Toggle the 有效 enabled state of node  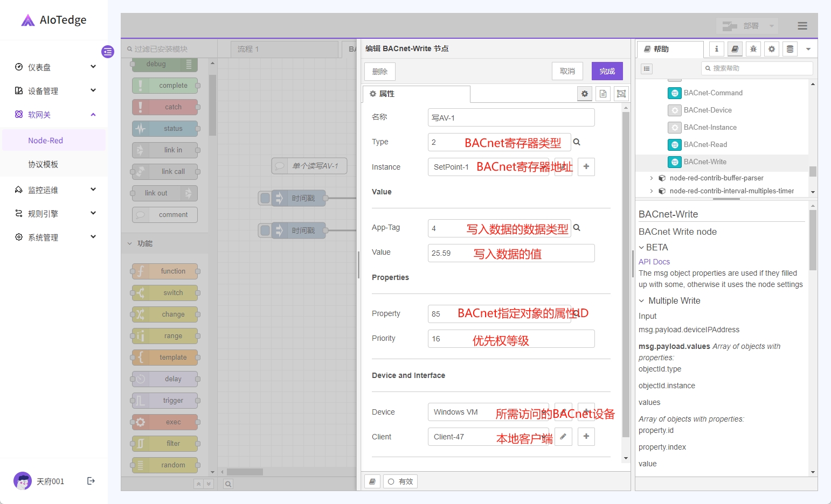coord(400,482)
